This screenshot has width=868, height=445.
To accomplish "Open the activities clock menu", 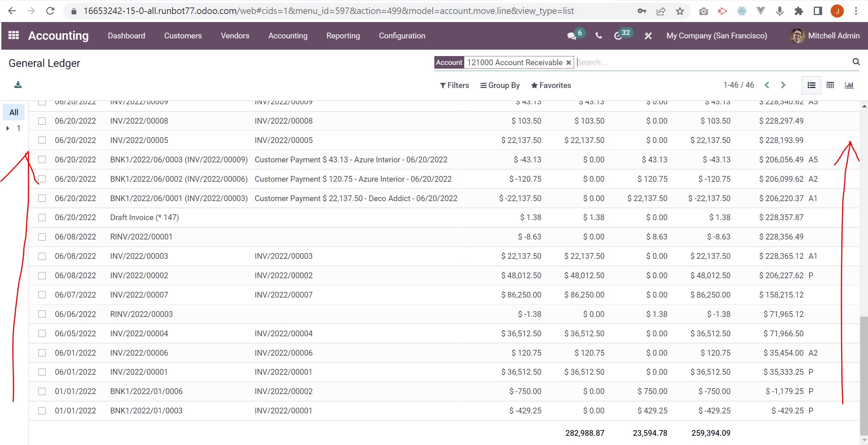I will pyautogui.click(x=619, y=36).
